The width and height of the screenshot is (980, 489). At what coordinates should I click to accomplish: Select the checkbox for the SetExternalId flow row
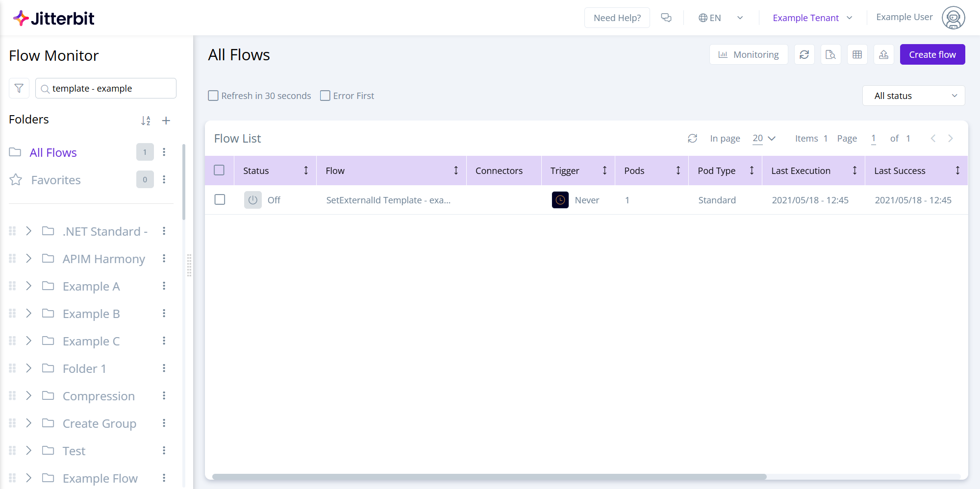coord(220,200)
